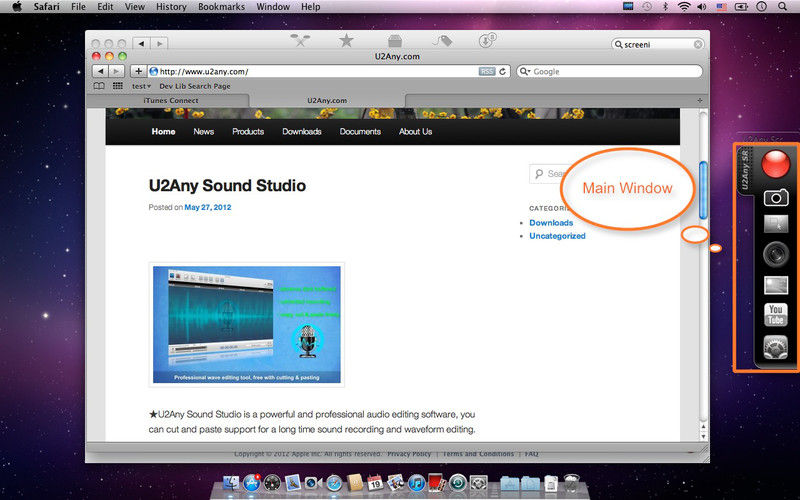The width and height of the screenshot is (800, 500).
Task: Click the RSS button in address bar
Action: 487,71
